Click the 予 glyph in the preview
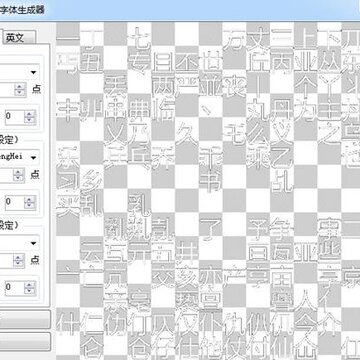This screenshot has width=360, height=360. (258, 228)
